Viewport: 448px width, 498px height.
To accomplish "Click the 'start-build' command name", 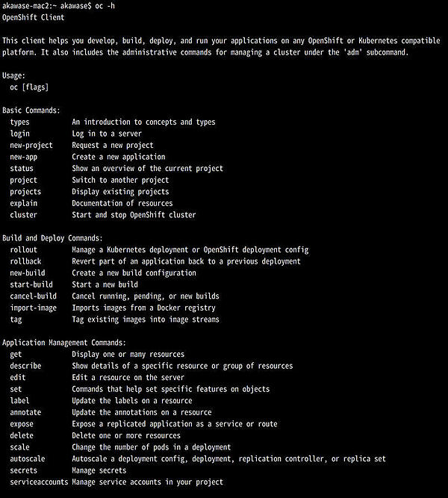I will pyautogui.click(x=31, y=284).
